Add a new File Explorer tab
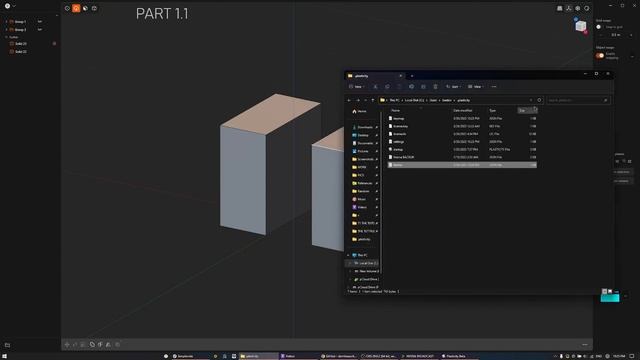This screenshot has height=360, width=640. tap(412, 76)
